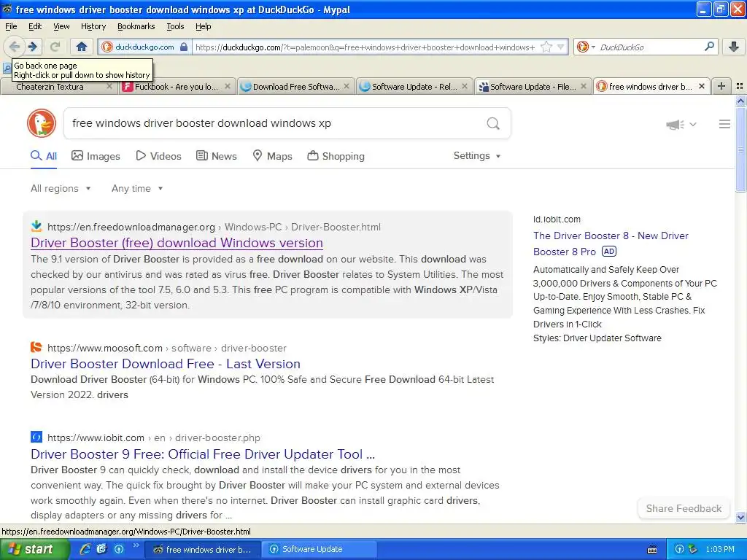This screenshot has width=747, height=560.
Task: Open the Windows start button
Action: point(34,550)
